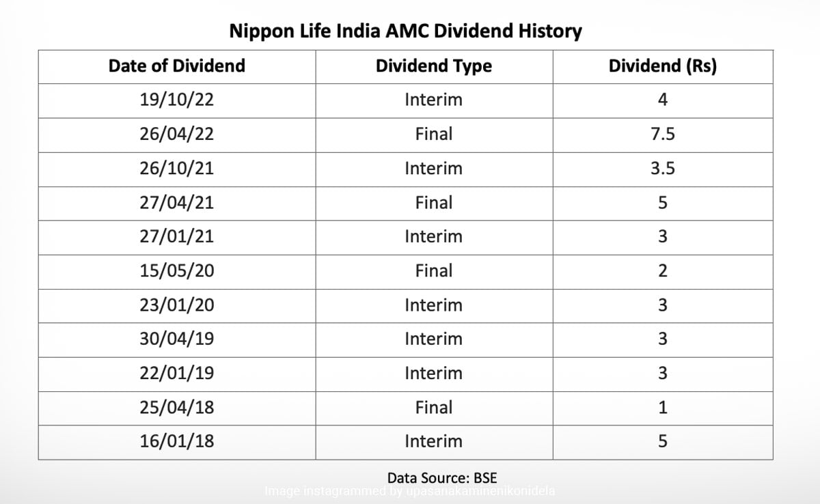The width and height of the screenshot is (820, 504).
Task: Click the date cell 19/10/22
Action: coord(176,100)
